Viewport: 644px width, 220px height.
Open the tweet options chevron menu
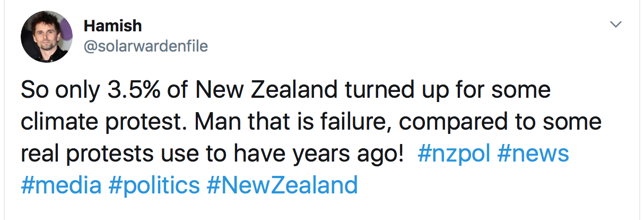(615, 25)
